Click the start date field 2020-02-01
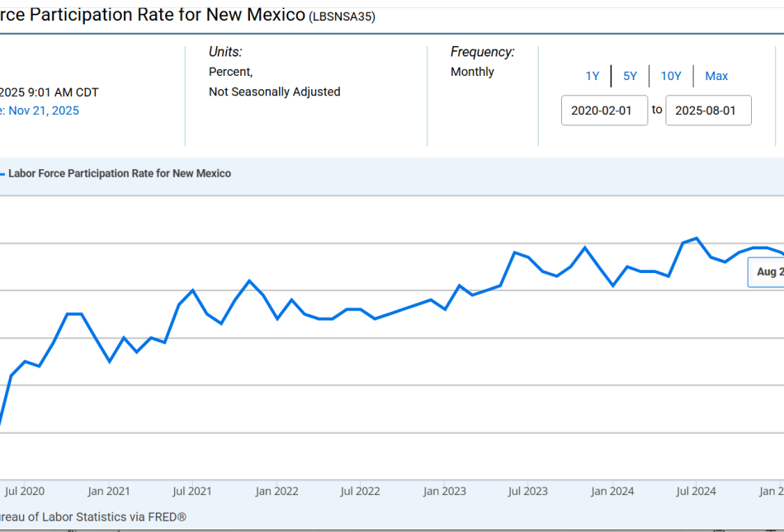The width and height of the screenshot is (784, 532). pos(604,111)
